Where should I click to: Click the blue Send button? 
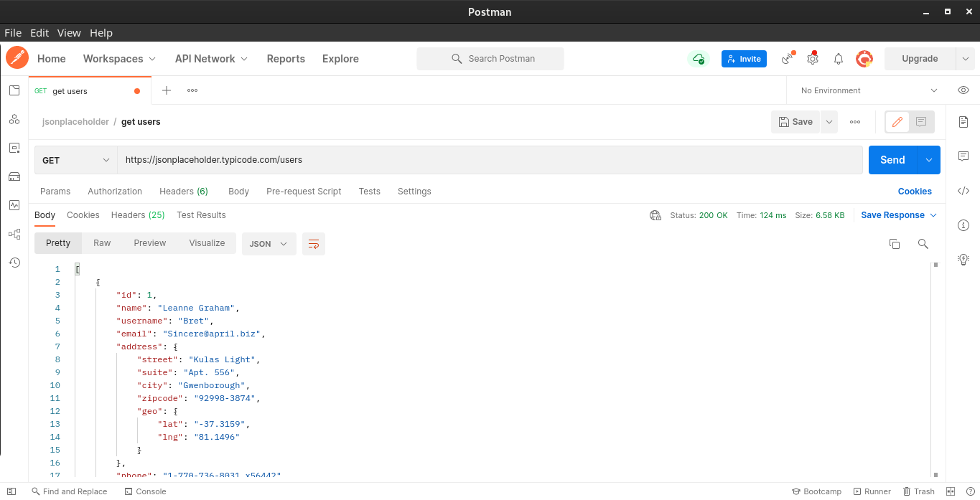coord(892,160)
